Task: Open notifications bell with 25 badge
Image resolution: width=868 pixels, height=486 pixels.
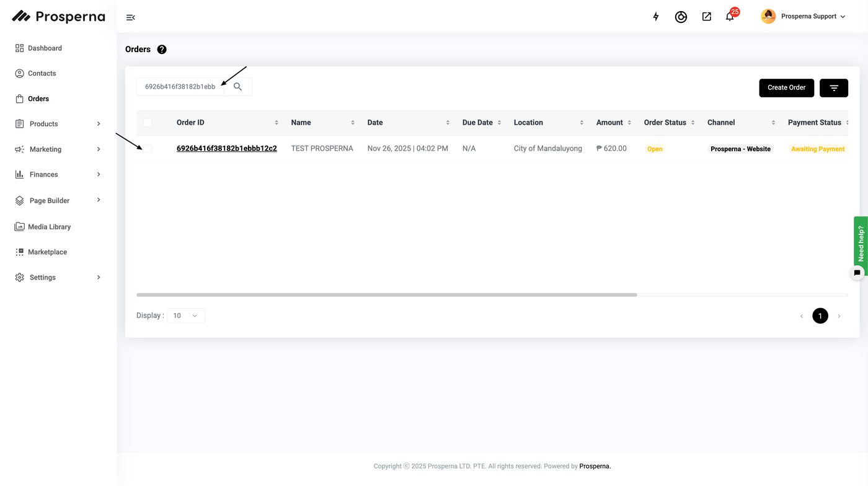Action: click(x=731, y=15)
